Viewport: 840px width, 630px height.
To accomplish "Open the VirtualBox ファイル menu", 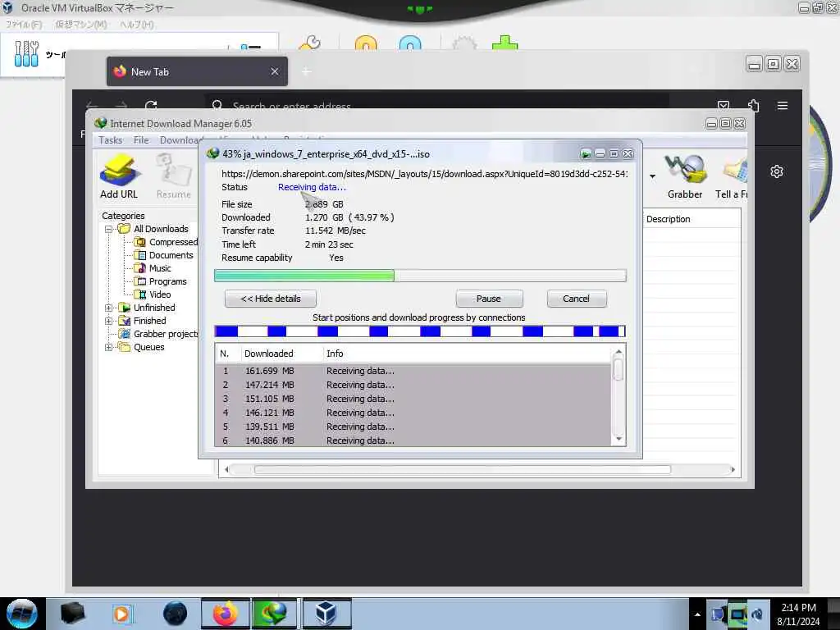I will (24, 25).
